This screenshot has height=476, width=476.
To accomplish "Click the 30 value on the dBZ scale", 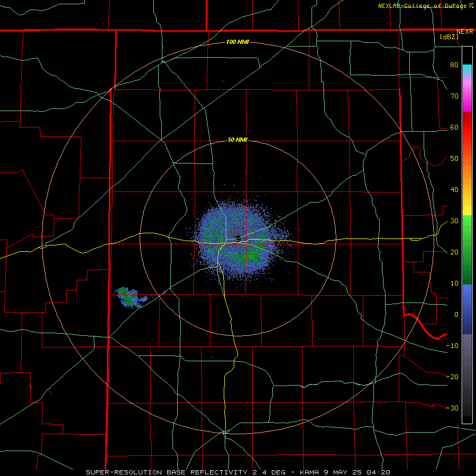I will (454, 221).
